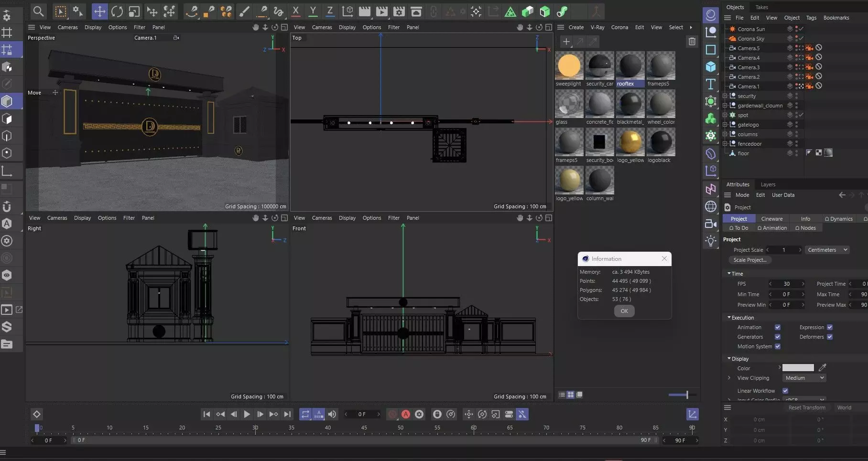The image size is (868, 461).
Task: Toggle the X axis lock
Action: [295, 11]
